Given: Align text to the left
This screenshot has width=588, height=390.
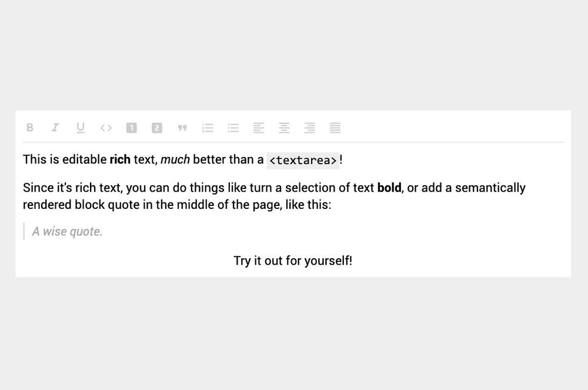Looking at the screenshot, I should [259, 128].
